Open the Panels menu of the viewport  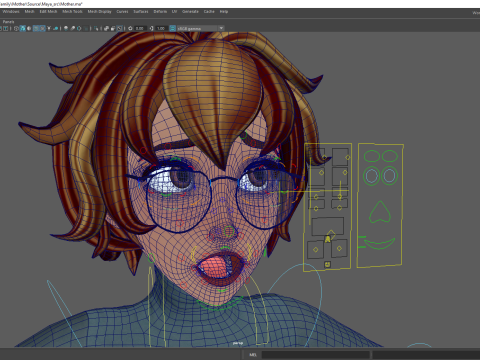[8, 22]
